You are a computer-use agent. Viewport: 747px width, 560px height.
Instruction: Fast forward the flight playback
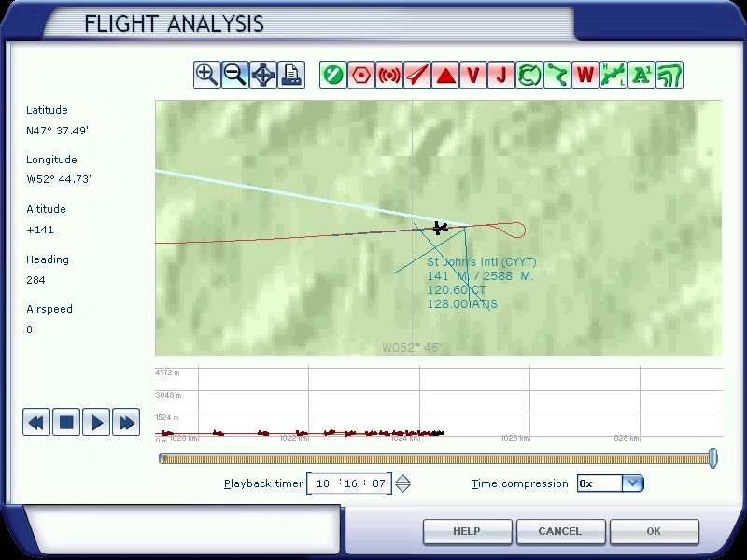click(126, 422)
